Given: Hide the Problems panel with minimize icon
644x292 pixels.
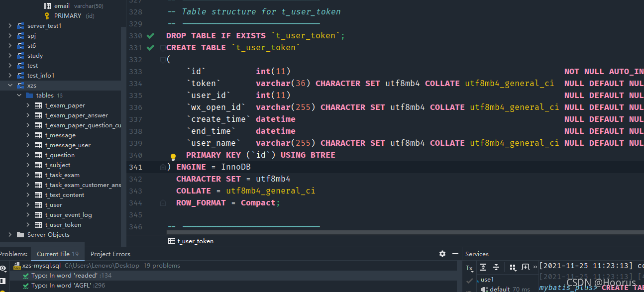Looking at the screenshot, I should tap(455, 254).
